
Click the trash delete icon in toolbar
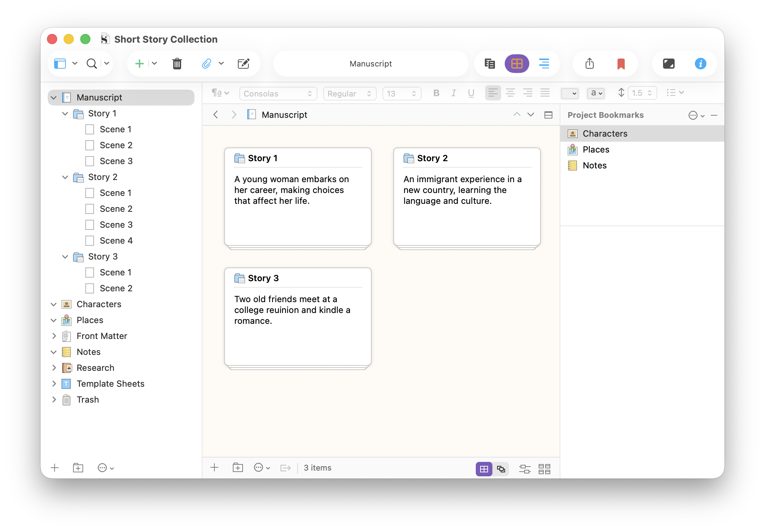(x=177, y=64)
